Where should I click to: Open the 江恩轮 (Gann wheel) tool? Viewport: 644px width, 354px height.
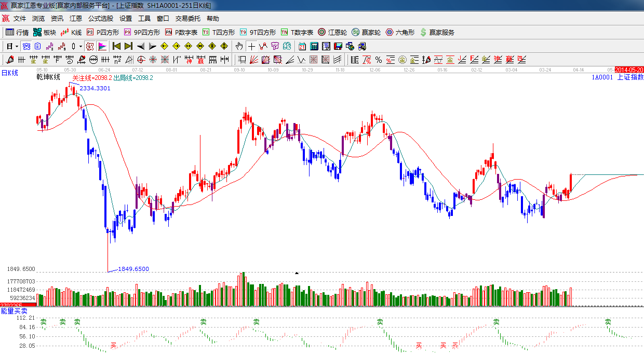[x=332, y=32]
